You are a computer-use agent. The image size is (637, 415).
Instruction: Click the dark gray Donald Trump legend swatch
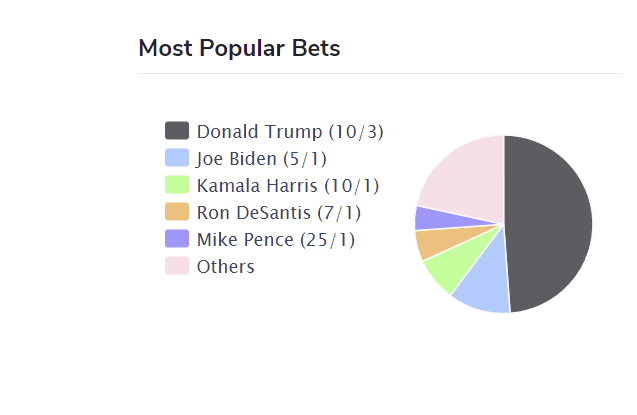[177, 131]
